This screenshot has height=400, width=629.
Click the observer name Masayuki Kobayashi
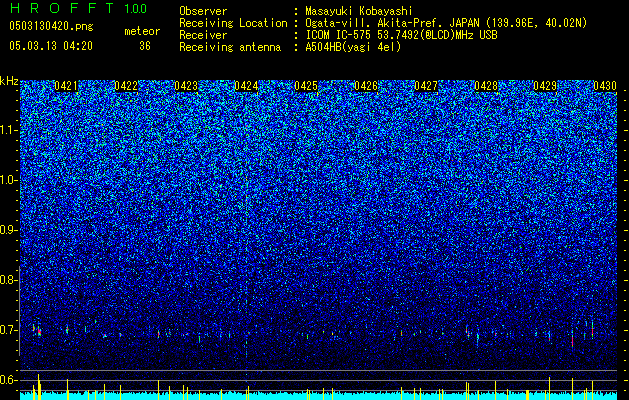(x=359, y=11)
